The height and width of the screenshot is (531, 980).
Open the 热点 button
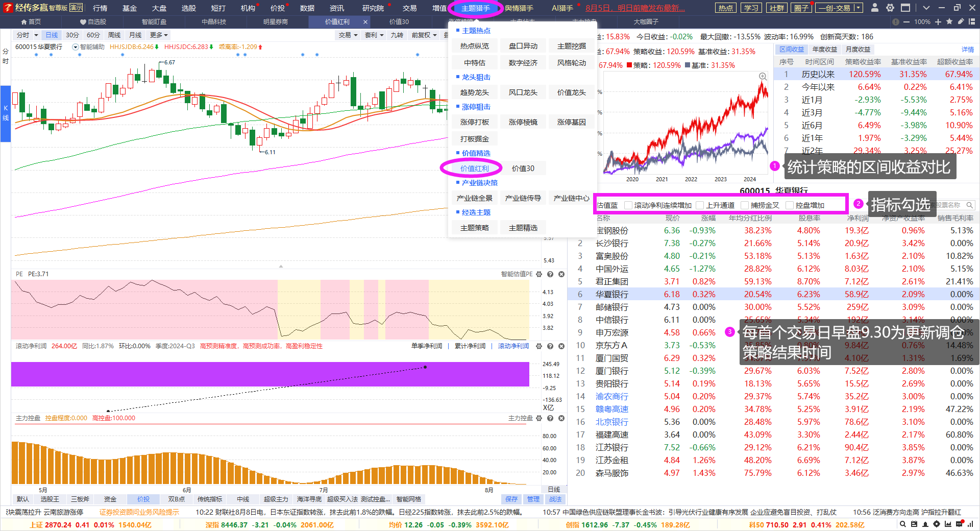tap(726, 8)
